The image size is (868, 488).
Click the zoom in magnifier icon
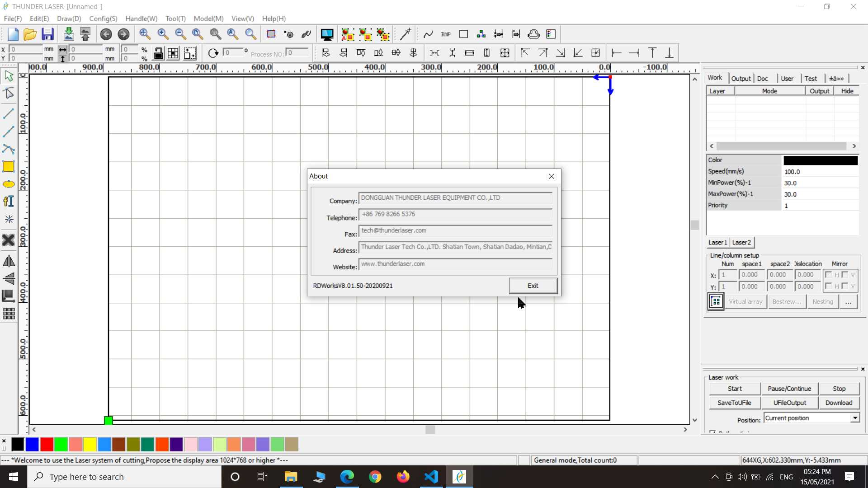click(163, 34)
